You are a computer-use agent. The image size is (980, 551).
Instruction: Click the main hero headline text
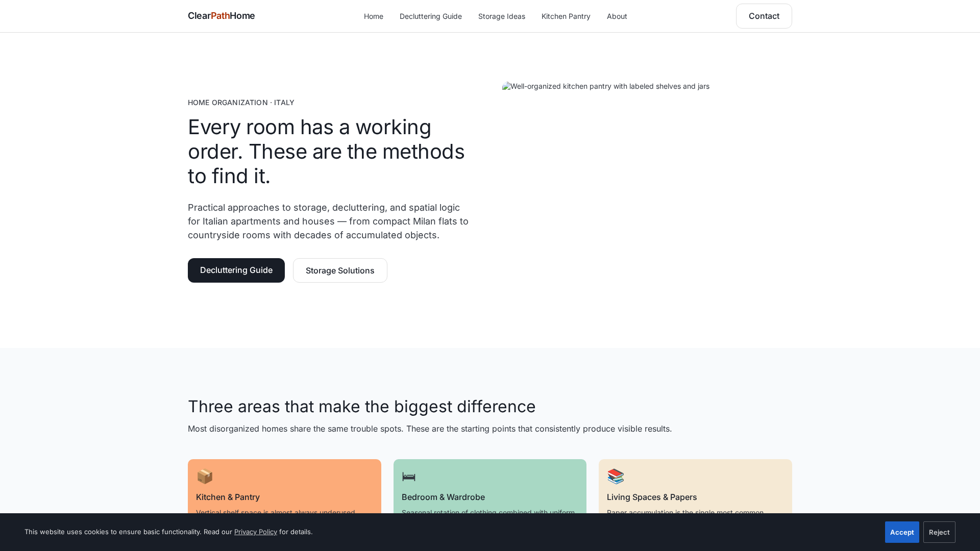[327, 152]
